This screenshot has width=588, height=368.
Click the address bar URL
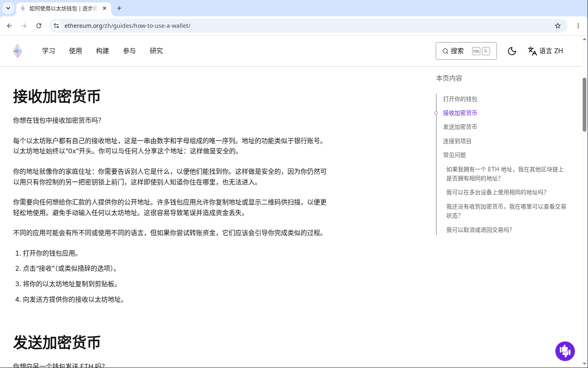[x=127, y=26]
